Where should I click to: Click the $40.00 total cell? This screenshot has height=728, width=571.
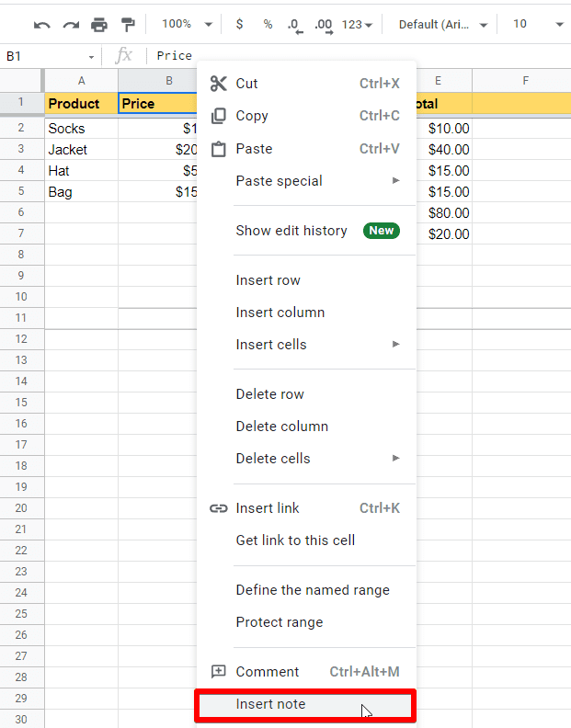[x=444, y=150]
